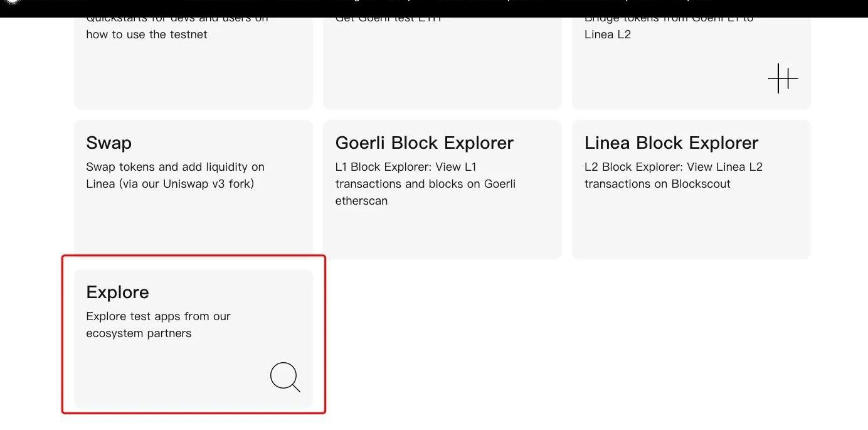Click blank space in Goerli Block Explorer card

click(x=442, y=232)
